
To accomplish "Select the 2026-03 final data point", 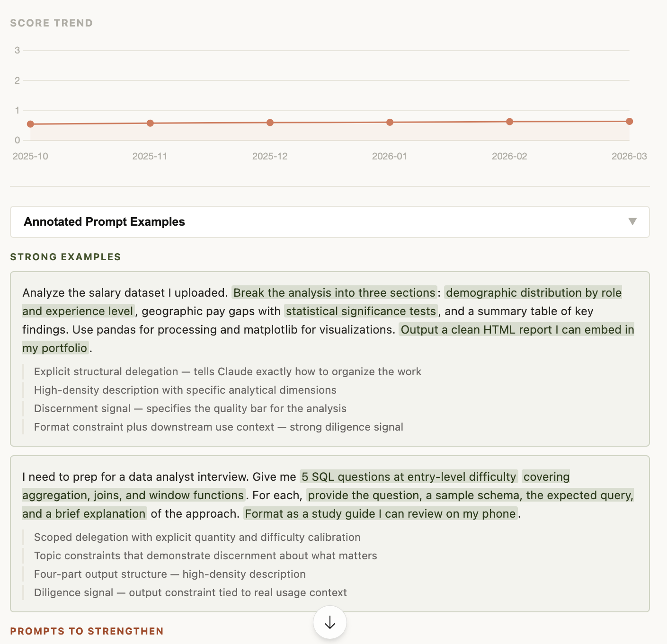I will [x=629, y=121].
